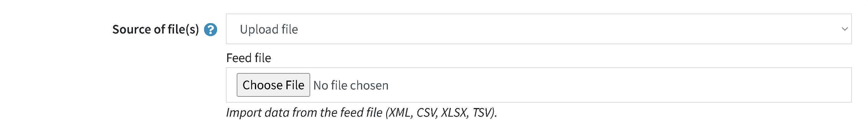Viewport: 868px width, 134px height.
Task: Click the empty space inside Feed file box
Action: [606, 85]
